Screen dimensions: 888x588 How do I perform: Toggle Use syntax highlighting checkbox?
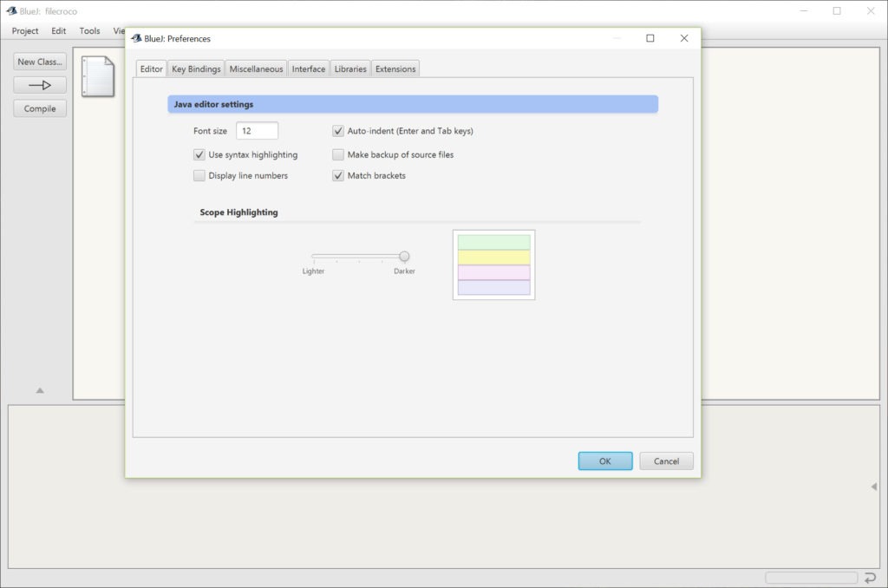[199, 154]
